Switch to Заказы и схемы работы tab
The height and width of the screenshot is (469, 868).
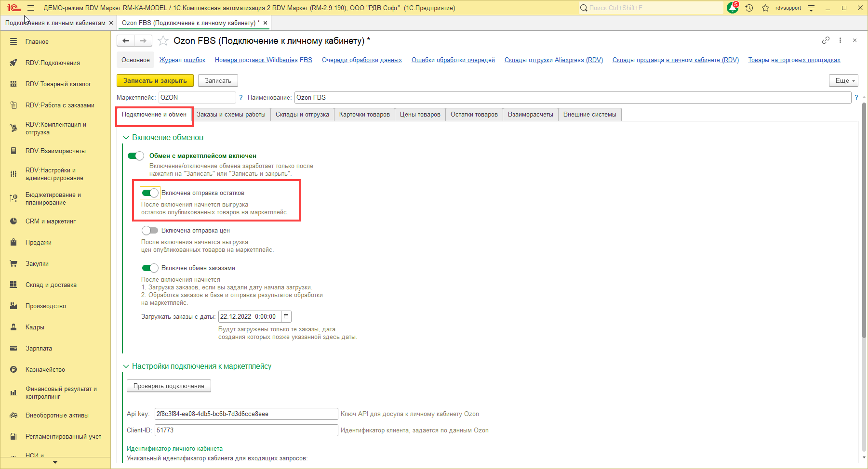231,114
